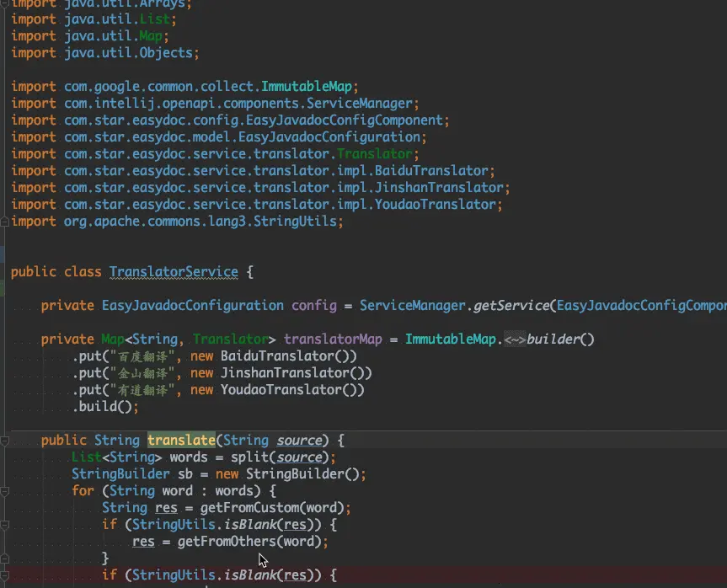This screenshot has height=588, width=727.
Task: Click the highlighted translate method name
Action: pyautogui.click(x=181, y=440)
